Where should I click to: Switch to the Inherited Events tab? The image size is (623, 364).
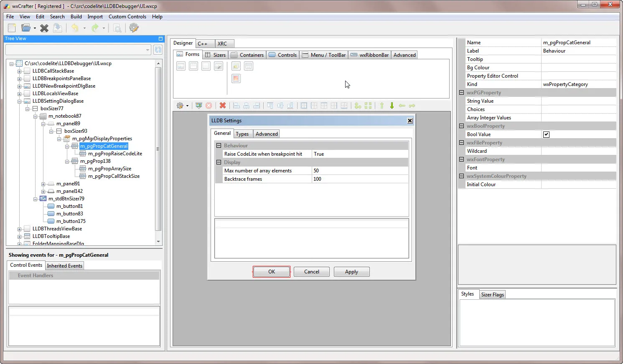coord(64,265)
